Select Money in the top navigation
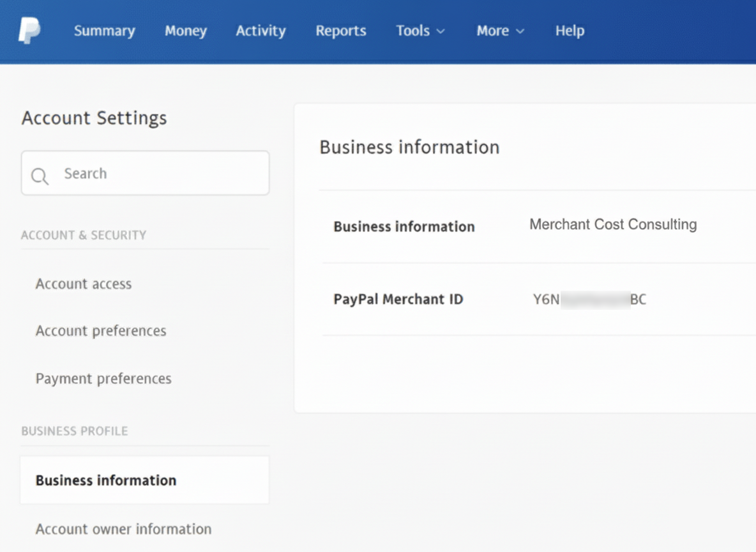The width and height of the screenshot is (756, 552). [x=185, y=30]
